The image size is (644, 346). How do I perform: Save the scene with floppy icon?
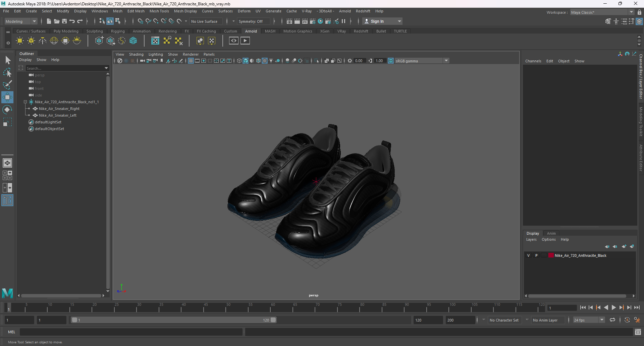[x=64, y=21]
